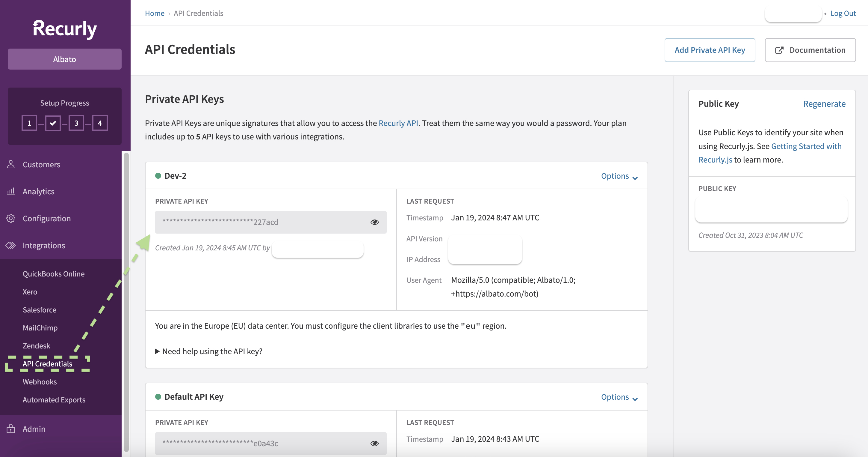Click the Configuration gear icon
868x457 pixels.
coord(11,218)
